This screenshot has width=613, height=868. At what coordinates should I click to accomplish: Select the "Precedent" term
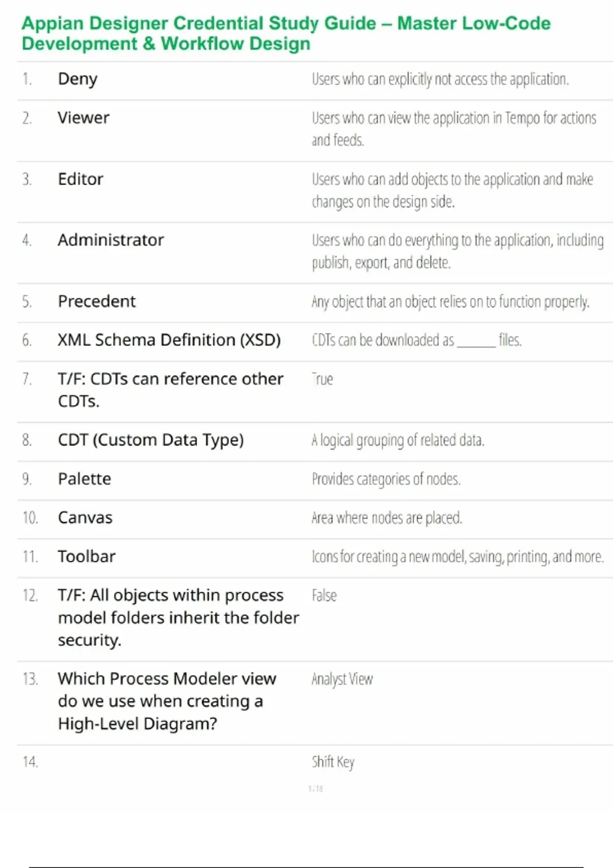click(x=97, y=301)
